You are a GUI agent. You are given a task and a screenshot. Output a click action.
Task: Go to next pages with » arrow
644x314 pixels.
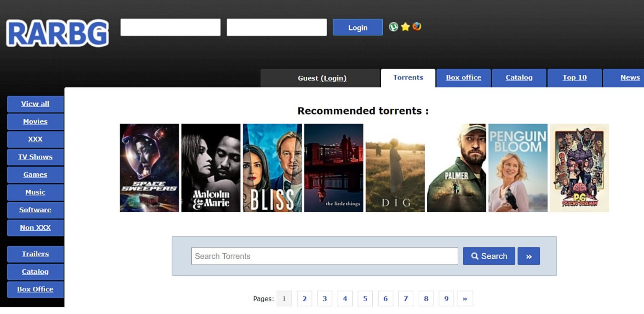(465, 299)
